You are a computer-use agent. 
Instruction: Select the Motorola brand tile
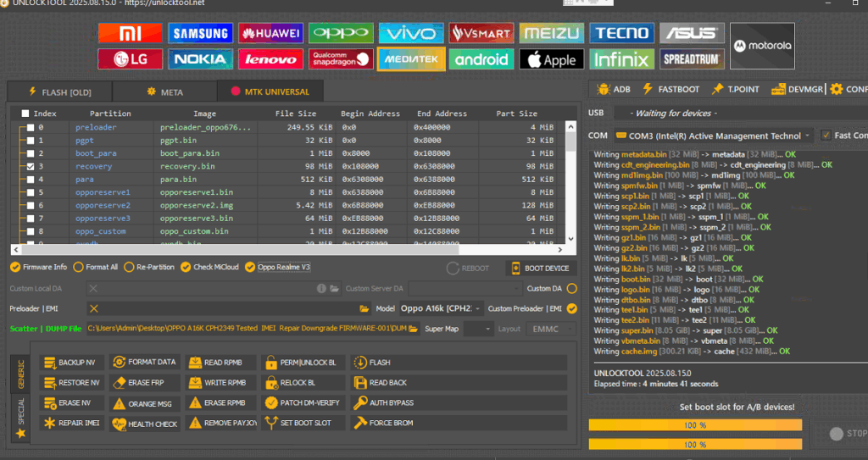(x=762, y=46)
